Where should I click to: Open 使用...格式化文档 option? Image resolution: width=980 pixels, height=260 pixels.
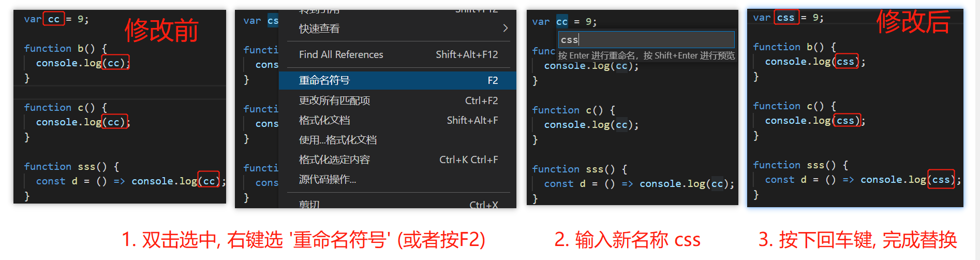pyautogui.click(x=397, y=140)
